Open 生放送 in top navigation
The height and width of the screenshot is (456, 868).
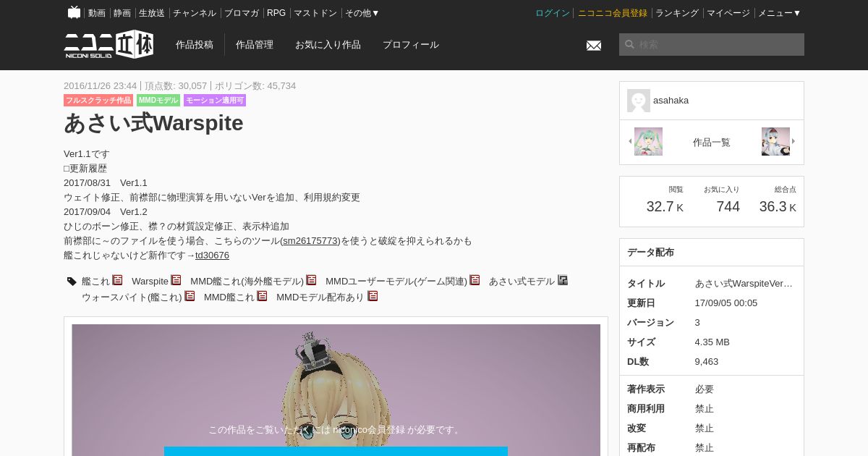[x=152, y=13]
